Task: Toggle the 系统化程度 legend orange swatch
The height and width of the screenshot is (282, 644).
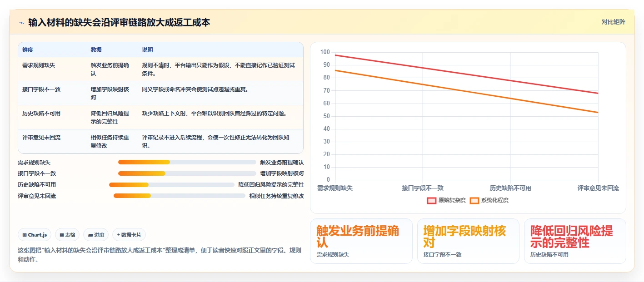Action: (x=474, y=200)
